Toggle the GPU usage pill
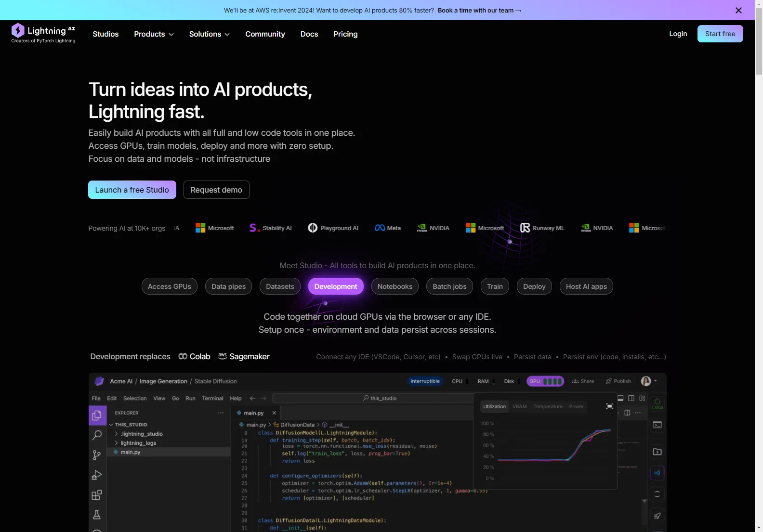763x532 pixels. pos(545,381)
